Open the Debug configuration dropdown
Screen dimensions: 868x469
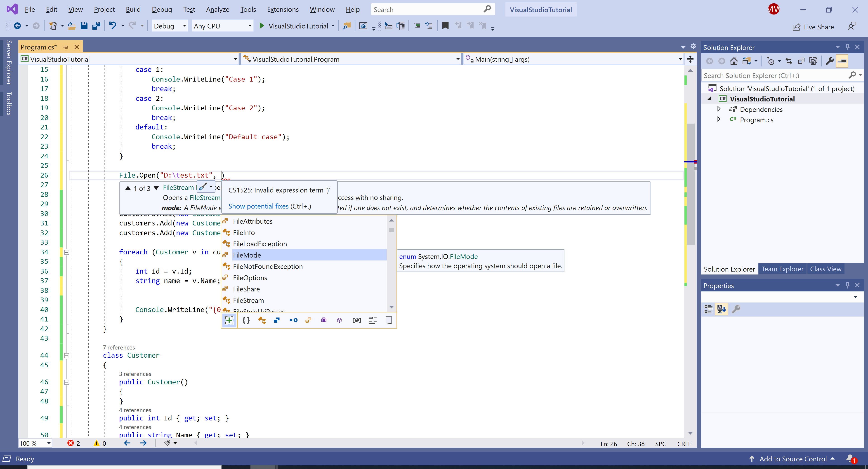click(170, 26)
